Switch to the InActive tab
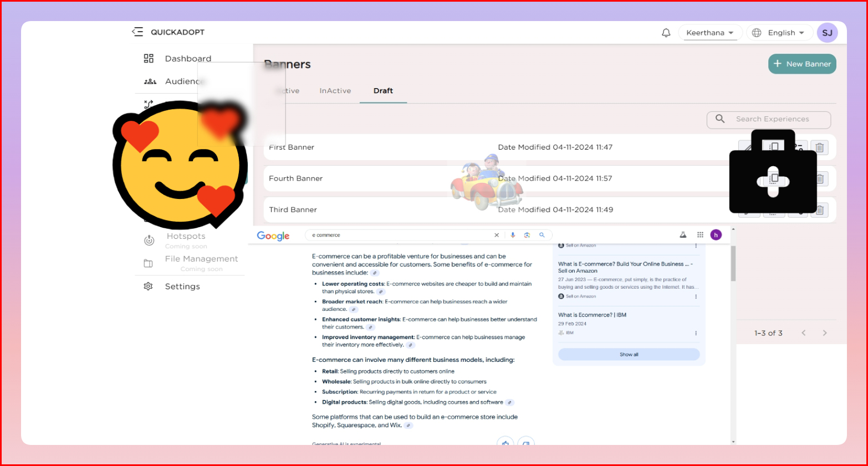 tap(335, 91)
